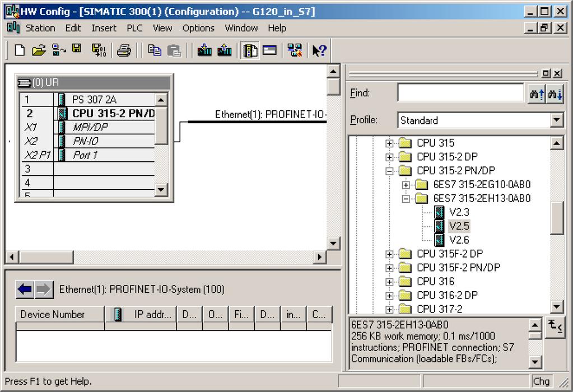The width and height of the screenshot is (573, 392).
Task: Open Configure Network icon in toolbar
Action: (295, 50)
